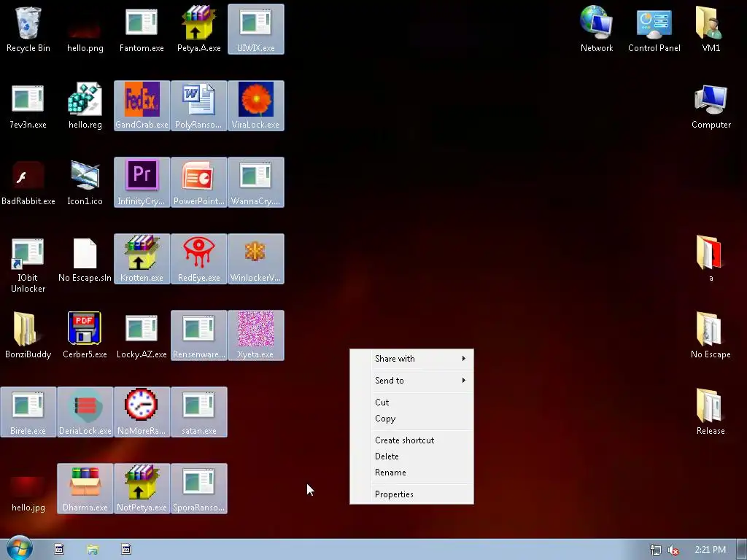Click the Birele.exe icon
The image size is (747, 560).
pyautogui.click(x=28, y=412)
